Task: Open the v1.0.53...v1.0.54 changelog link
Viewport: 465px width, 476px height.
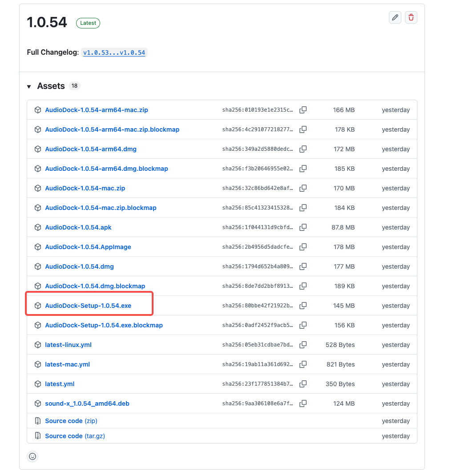Action: pyautogui.click(x=114, y=52)
